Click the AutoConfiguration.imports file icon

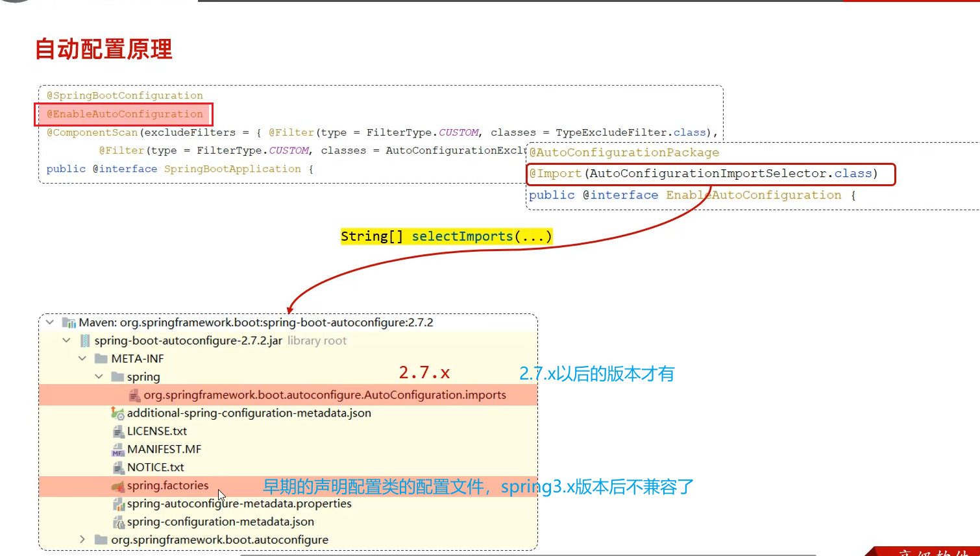point(134,395)
